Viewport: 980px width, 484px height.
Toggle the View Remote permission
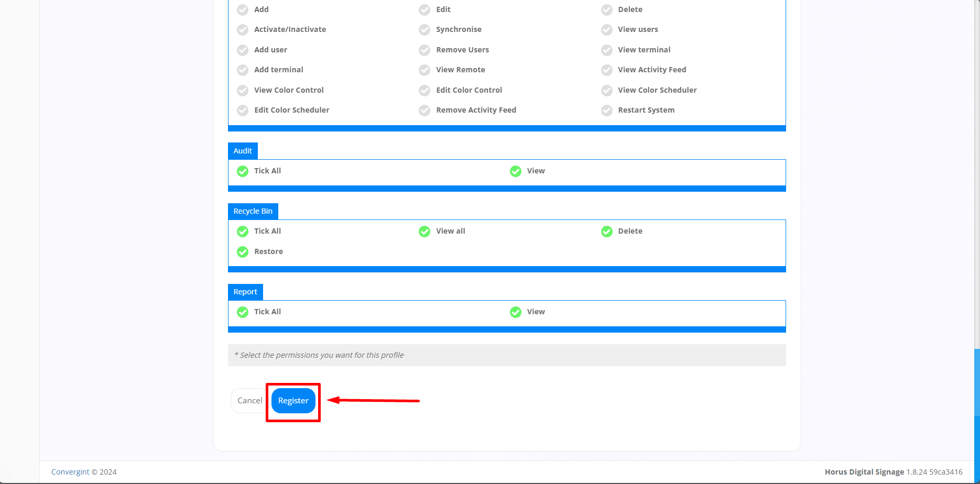pos(424,70)
